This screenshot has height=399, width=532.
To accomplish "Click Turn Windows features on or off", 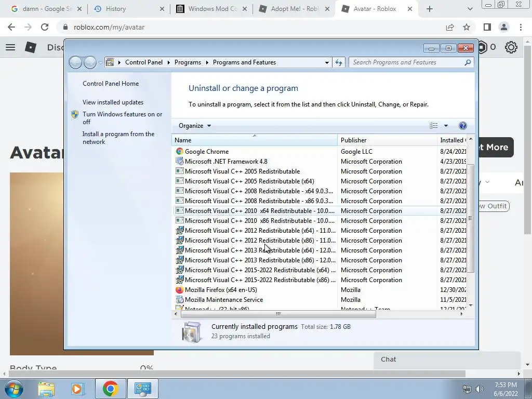I will coord(122,118).
